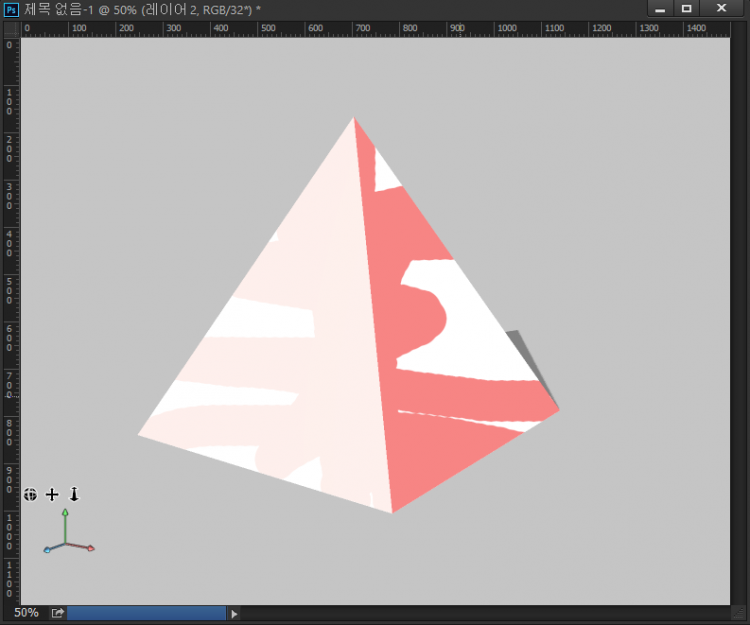Click the ruler origin corner box

point(10,29)
